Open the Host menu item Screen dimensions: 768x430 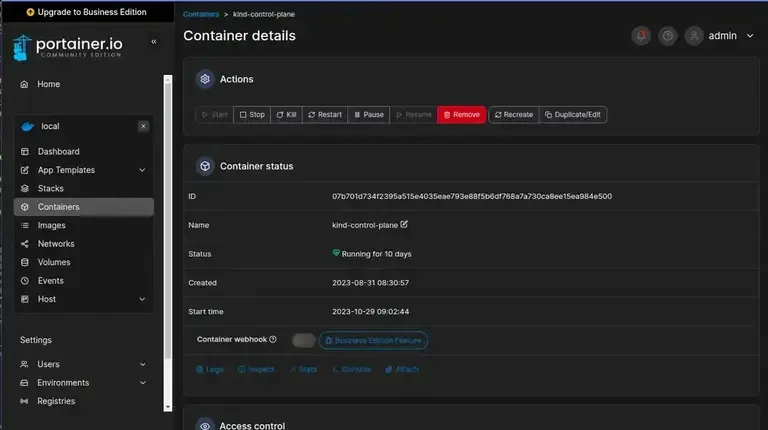pyautogui.click(x=47, y=299)
